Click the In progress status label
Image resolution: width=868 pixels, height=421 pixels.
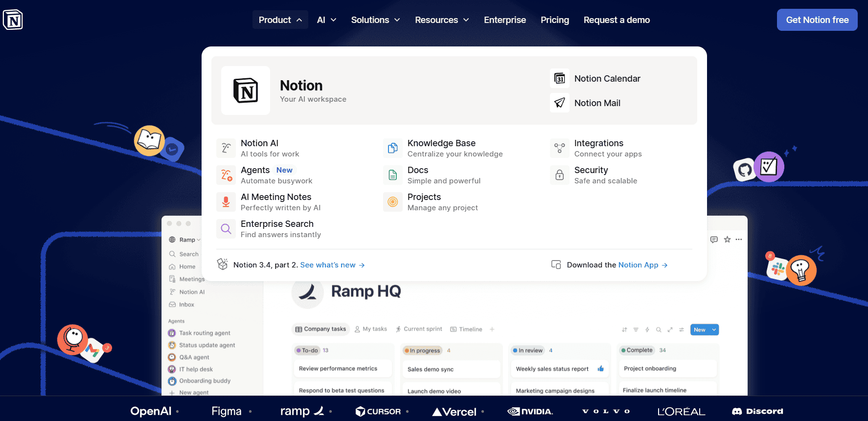coord(422,350)
